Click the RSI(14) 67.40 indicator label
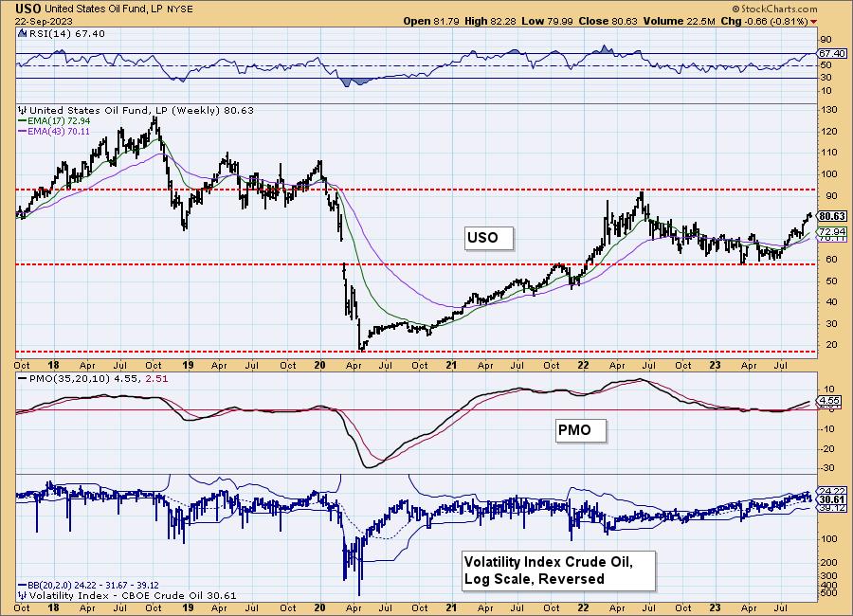The image size is (853, 616). pyautogui.click(x=67, y=34)
